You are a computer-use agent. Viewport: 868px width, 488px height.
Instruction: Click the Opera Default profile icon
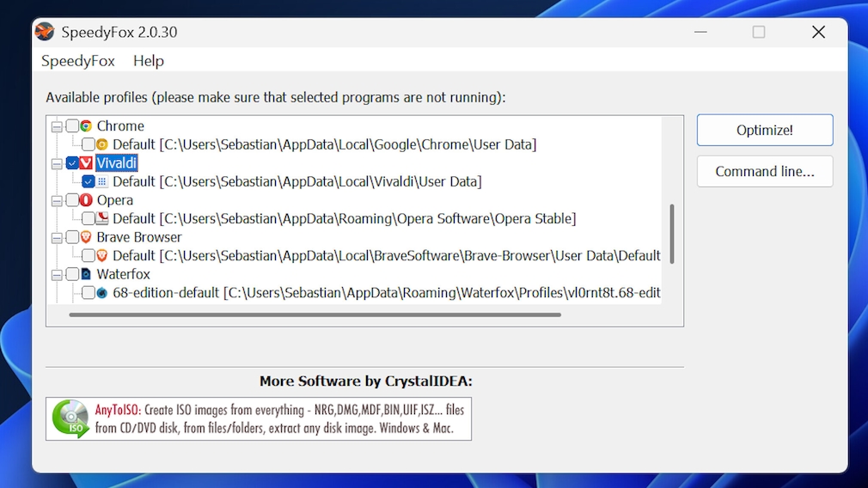click(102, 218)
